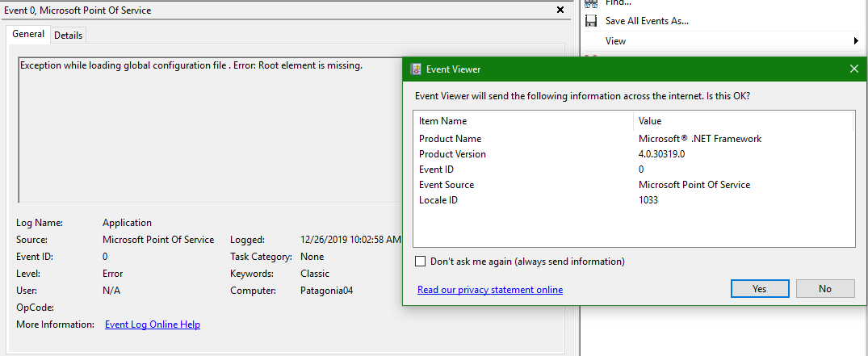868x356 pixels.
Task: Switch to the Details tab
Action: click(68, 35)
